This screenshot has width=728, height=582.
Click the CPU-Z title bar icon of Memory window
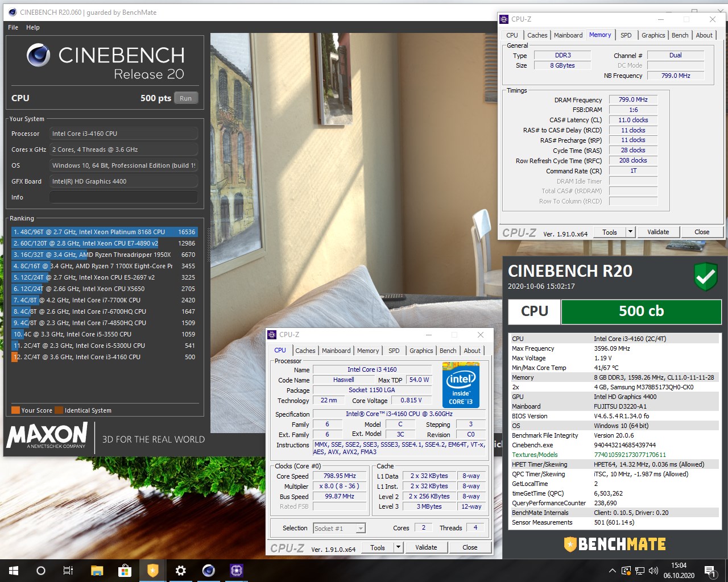coord(504,19)
